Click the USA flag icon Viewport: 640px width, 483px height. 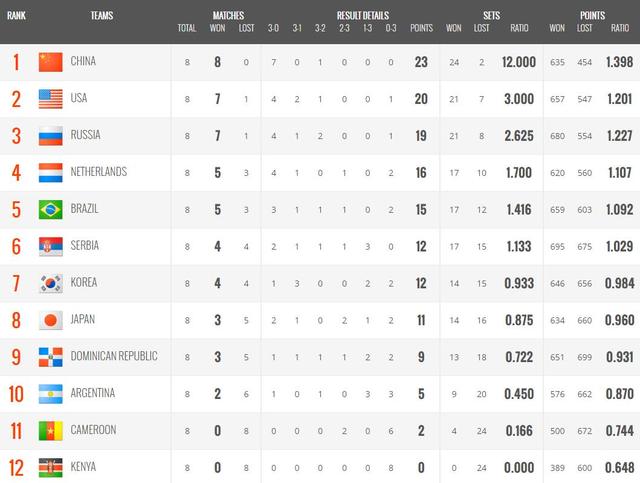point(50,98)
